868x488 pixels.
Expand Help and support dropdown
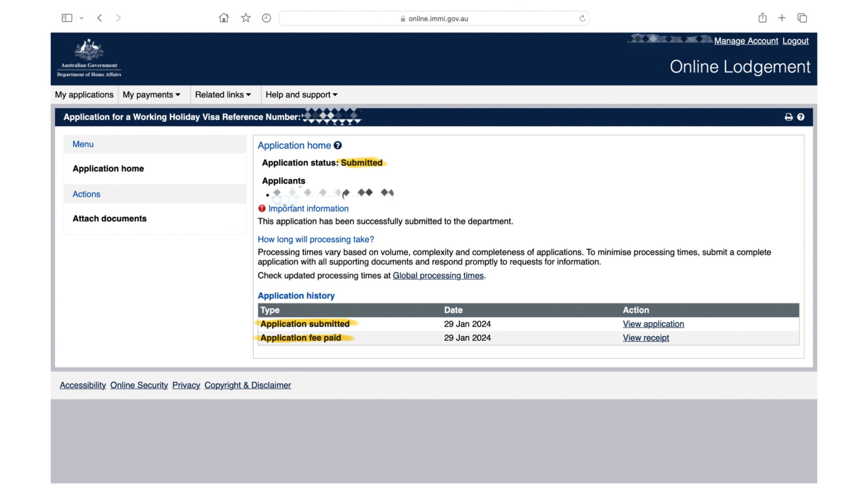click(x=301, y=95)
